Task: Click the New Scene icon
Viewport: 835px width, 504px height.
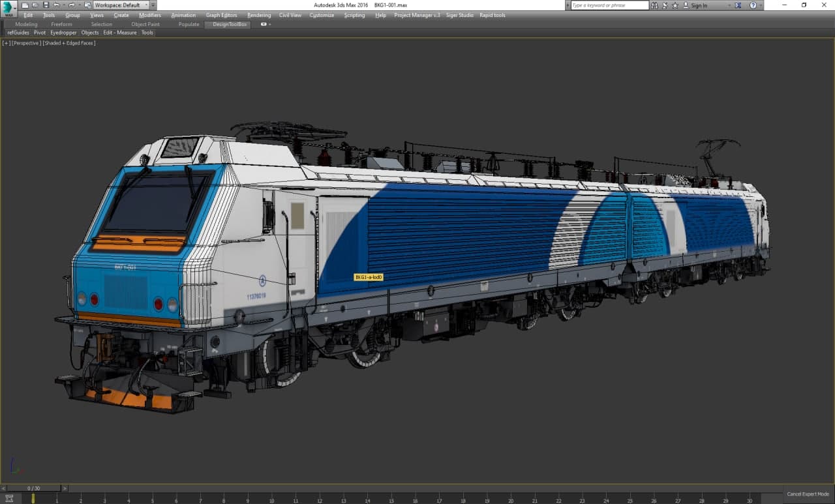Action: pos(25,5)
